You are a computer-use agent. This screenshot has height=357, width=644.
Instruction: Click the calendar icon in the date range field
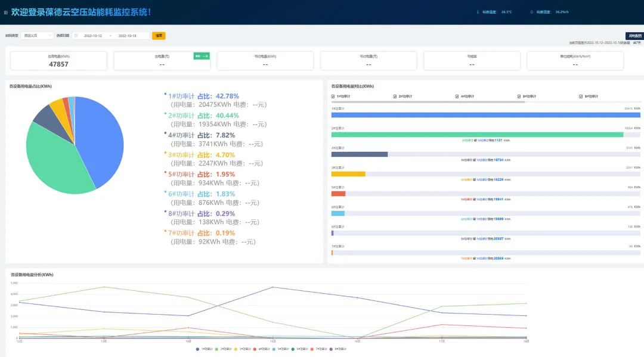pyautogui.click(x=76, y=36)
